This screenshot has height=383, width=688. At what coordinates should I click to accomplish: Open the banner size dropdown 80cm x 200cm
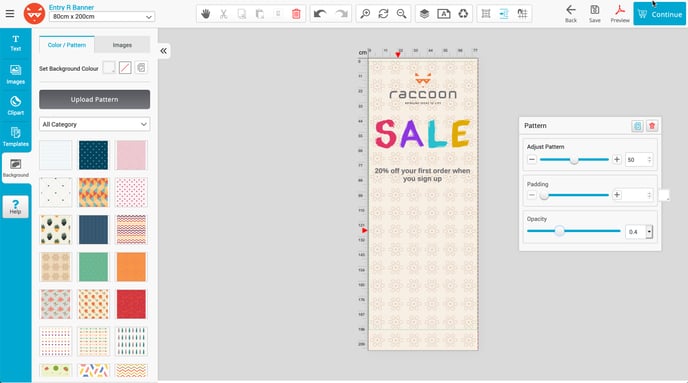point(101,17)
